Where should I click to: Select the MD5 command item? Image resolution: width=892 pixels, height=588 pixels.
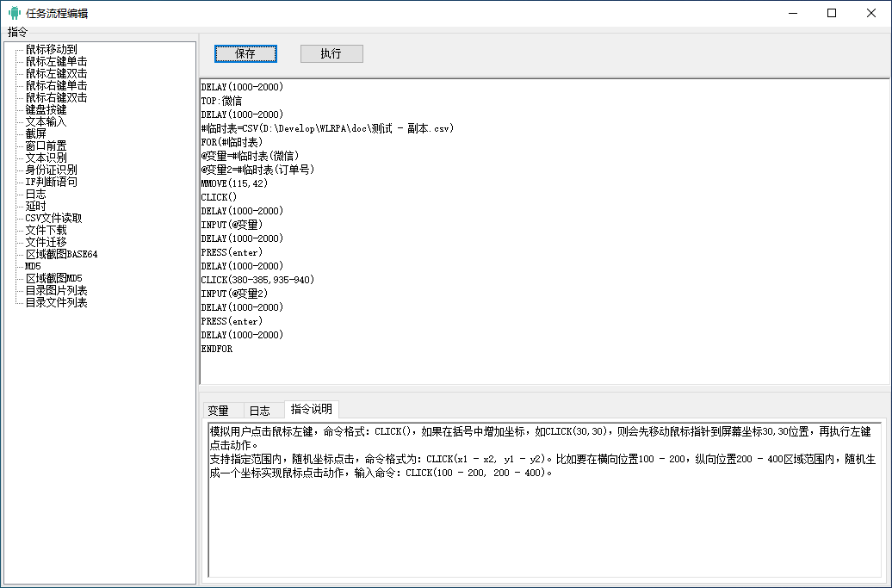click(33, 266)
